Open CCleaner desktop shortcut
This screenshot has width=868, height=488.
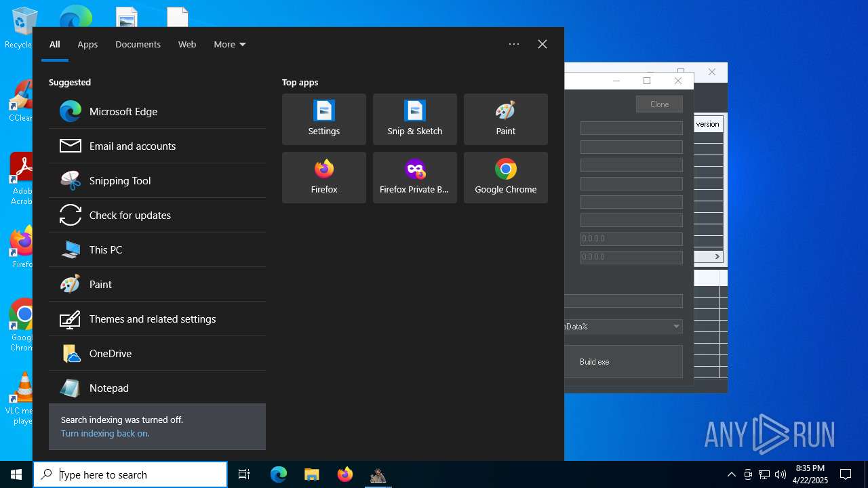tap(20, 100)
